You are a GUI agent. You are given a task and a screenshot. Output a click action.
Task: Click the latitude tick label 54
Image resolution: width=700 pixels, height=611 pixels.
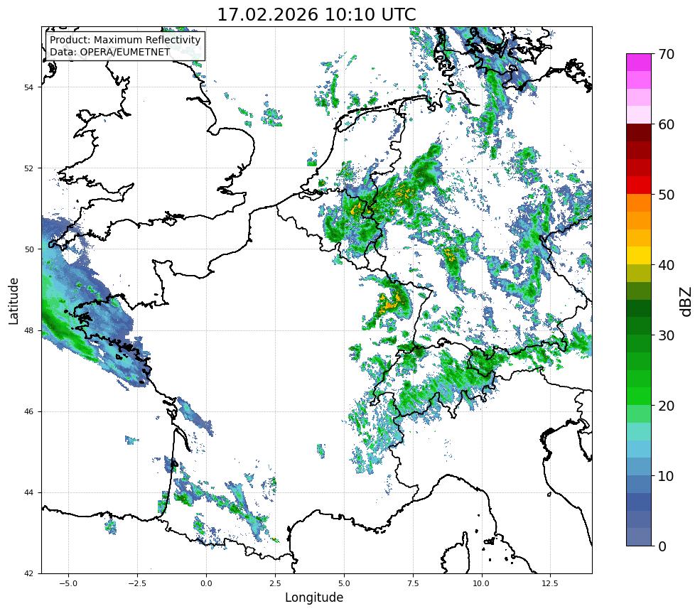[28, 87]
